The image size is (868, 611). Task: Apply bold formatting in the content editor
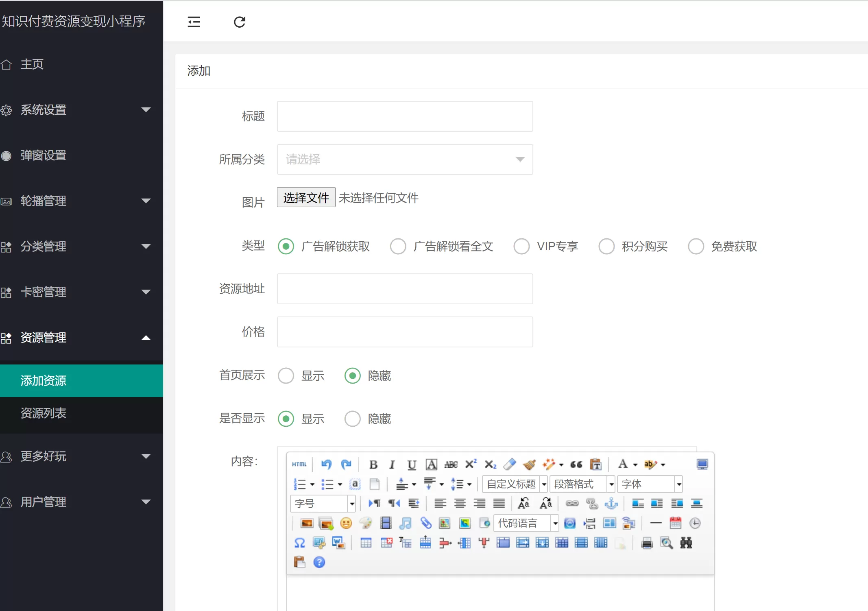point(373,464)
